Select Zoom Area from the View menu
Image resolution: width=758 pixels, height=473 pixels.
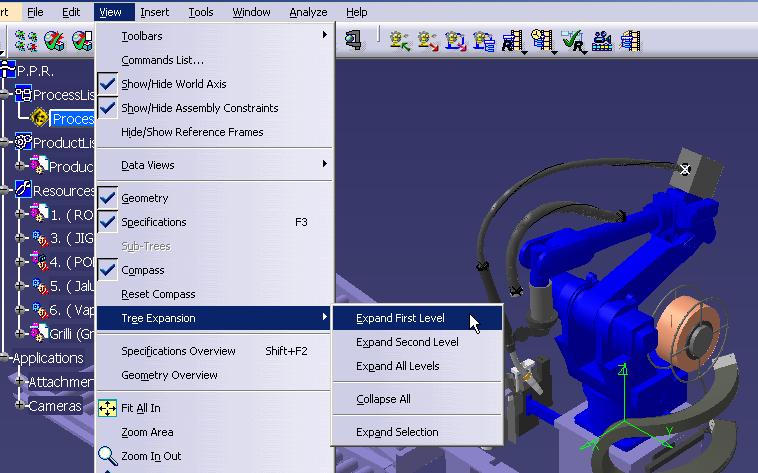[x=214, y=432]
